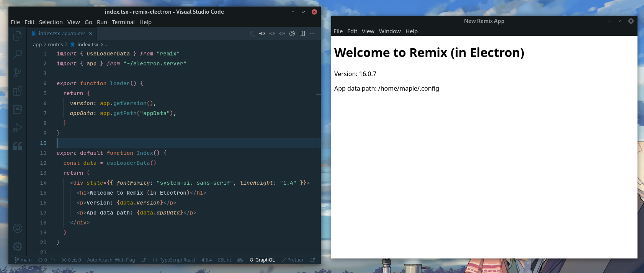
Task: Open Window menu in New Remix App
Action: (x=390, y=31)
